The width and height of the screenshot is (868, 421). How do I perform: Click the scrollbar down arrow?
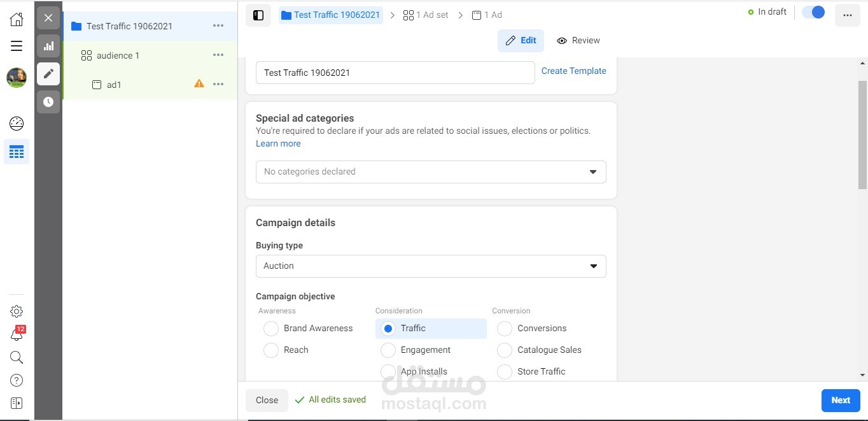pos(863,375)
